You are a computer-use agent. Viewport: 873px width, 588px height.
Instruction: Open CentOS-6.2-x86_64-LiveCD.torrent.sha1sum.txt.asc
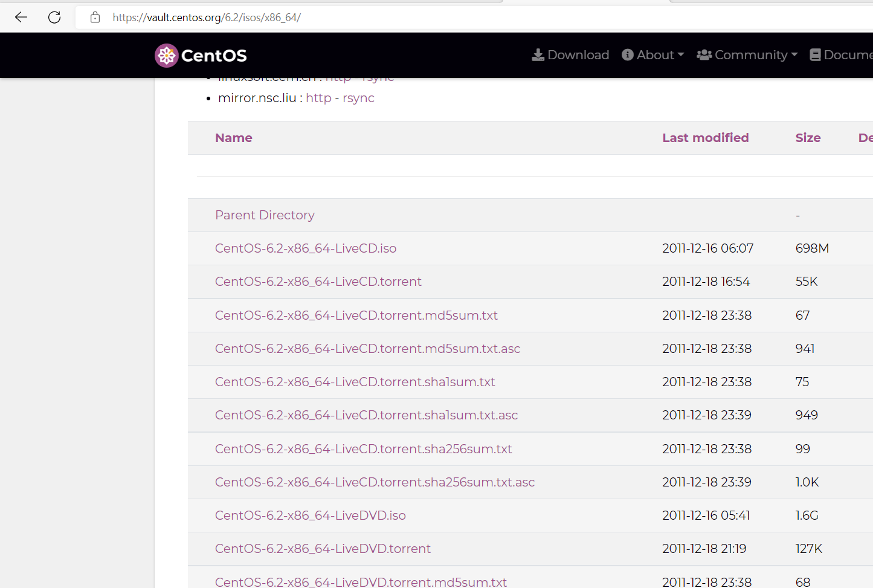point(367,415)
